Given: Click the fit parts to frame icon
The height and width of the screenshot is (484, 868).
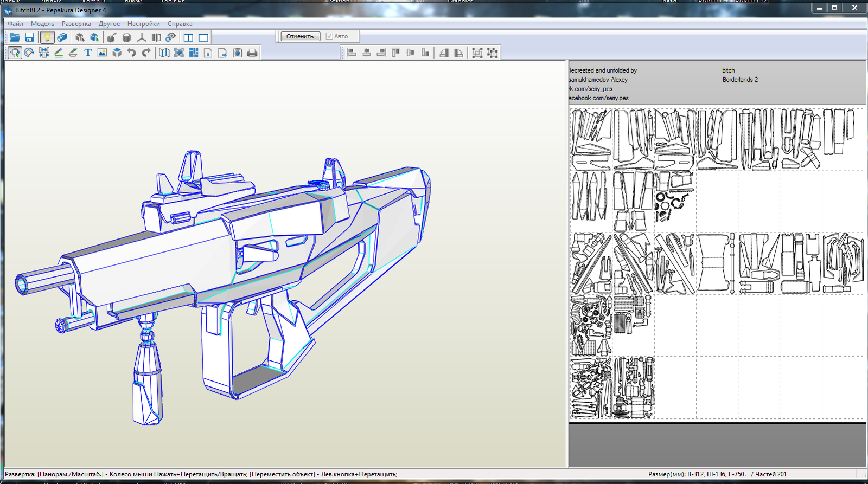Looking at the screenshot, I should coord(178,53).
